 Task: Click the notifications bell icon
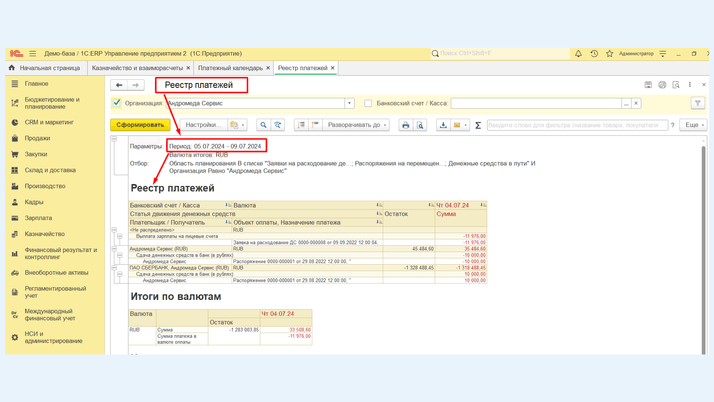pyautogui.click(x=578, y=54)
